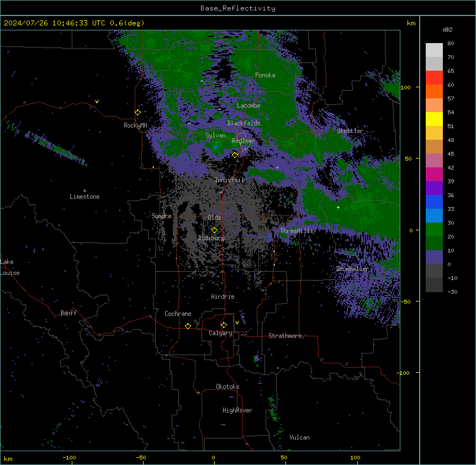Select the yellow marker above the Calgary label
The width and height of the screenshot is (476, 465).
pyautogui.click(x=224, y=325)
